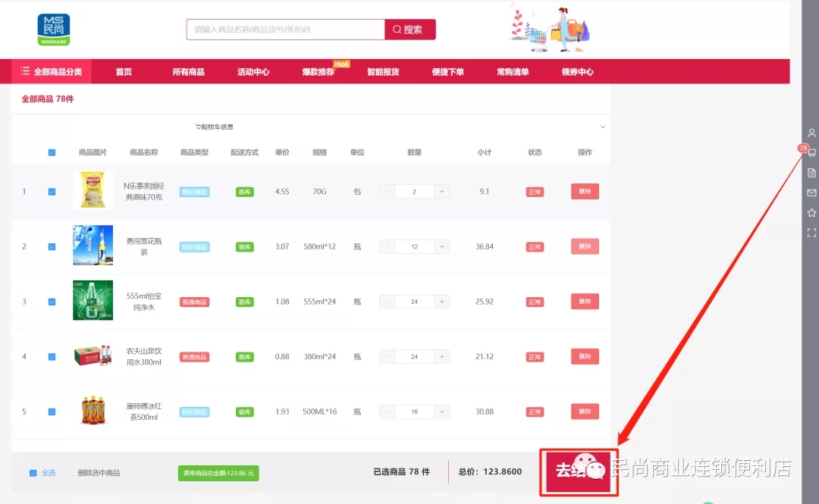Click the 搜索 search button
The image size is (819, 504).
click(410, 30)
